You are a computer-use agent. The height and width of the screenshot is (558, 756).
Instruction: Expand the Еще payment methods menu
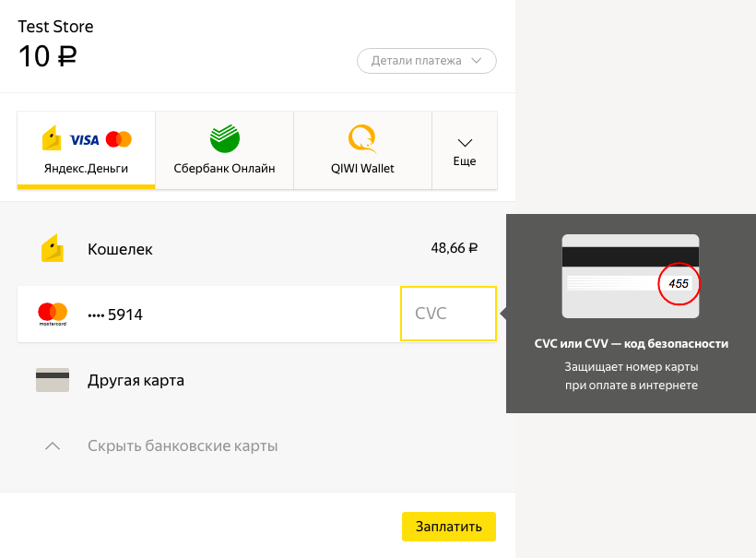pyautogui.click(x=465, y=150)
